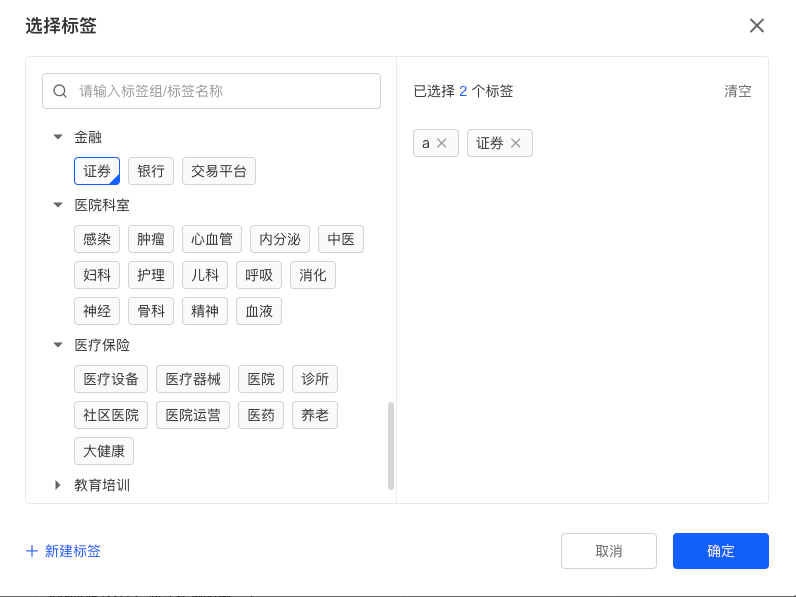Click 清空 to clear selected tags
Screen dimensions: 796x597
click(x=737, y=91)
